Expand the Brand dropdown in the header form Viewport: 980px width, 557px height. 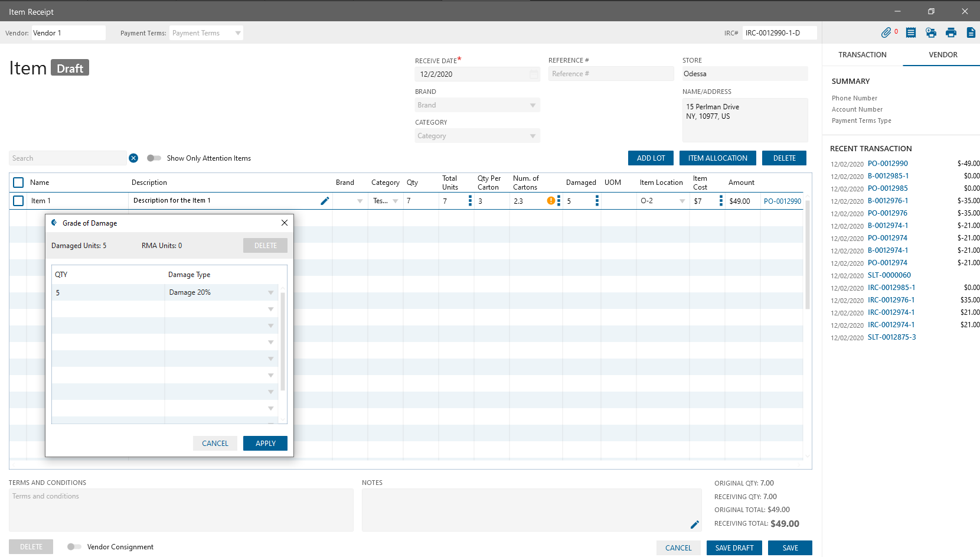[x=533, y=106]
